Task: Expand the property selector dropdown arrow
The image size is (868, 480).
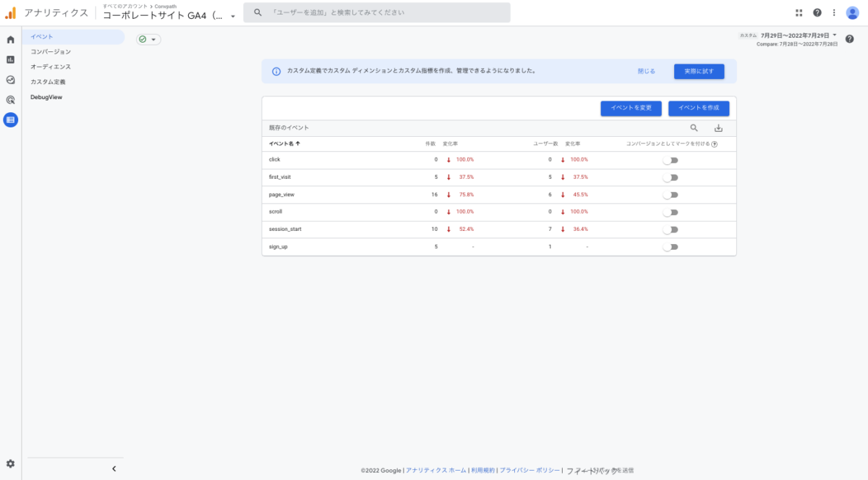Action: (233, 16)
